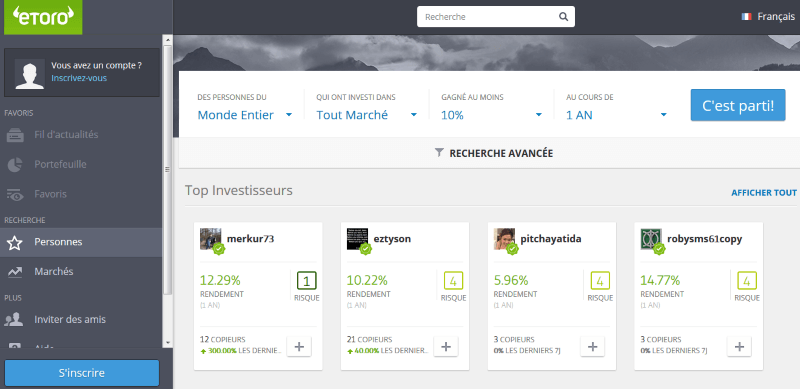Click the French flag icon
The width and height of the screenshot is (800, 389).
click(x=746, y=17)
